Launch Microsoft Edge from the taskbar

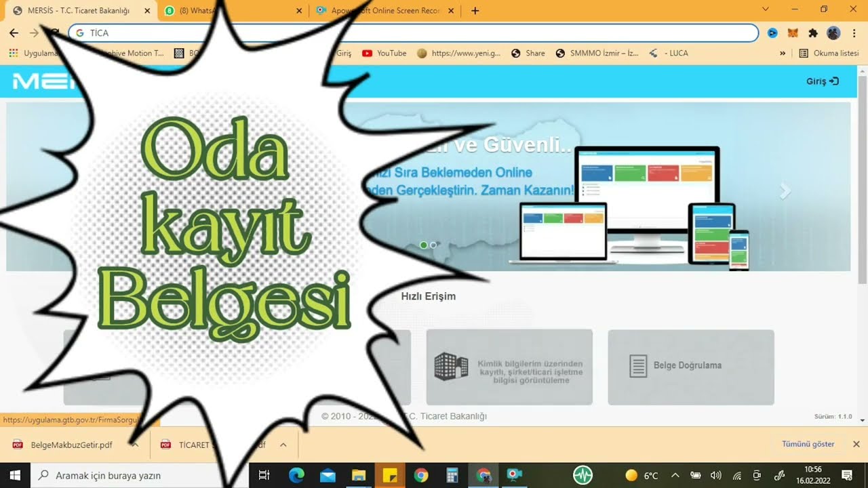click(296, 475)
